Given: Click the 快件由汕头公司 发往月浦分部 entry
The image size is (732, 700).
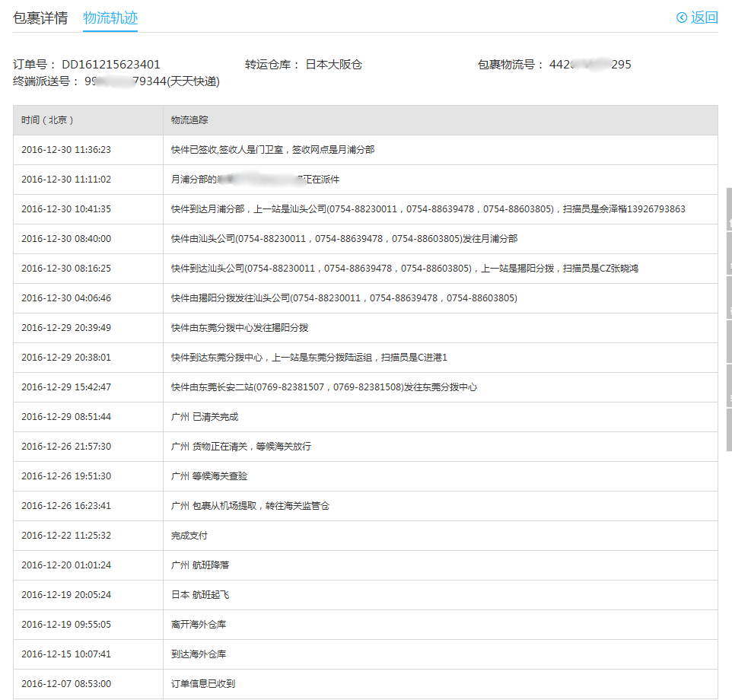Looking at the screenshot, I should click(x=344, y=239).
